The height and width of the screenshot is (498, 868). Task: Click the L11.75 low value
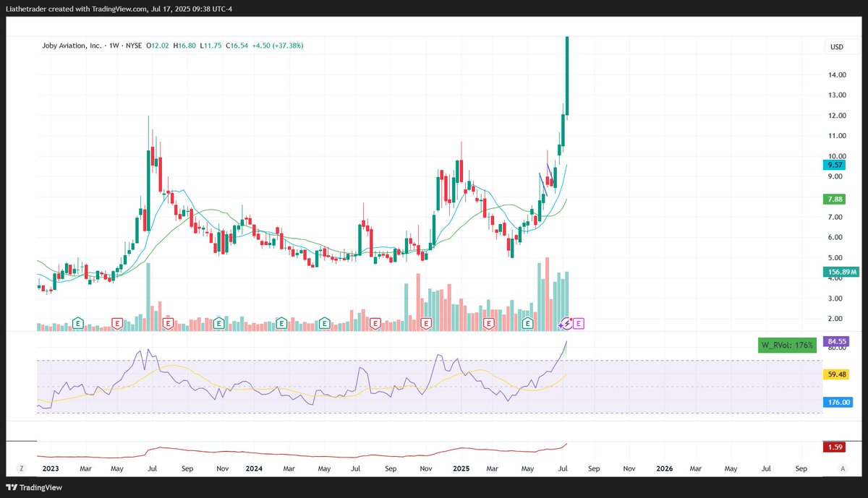212,46
